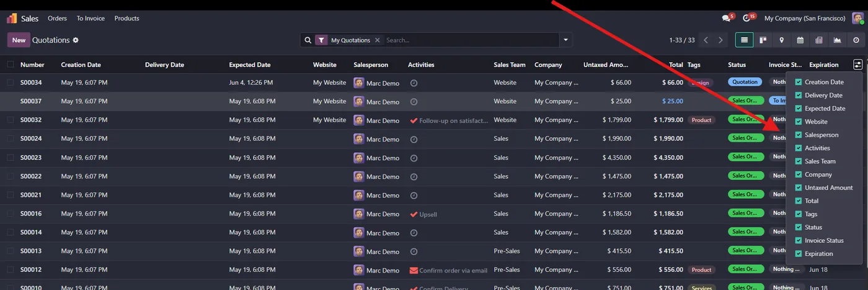Sort by the Salesperson column header

371,65
